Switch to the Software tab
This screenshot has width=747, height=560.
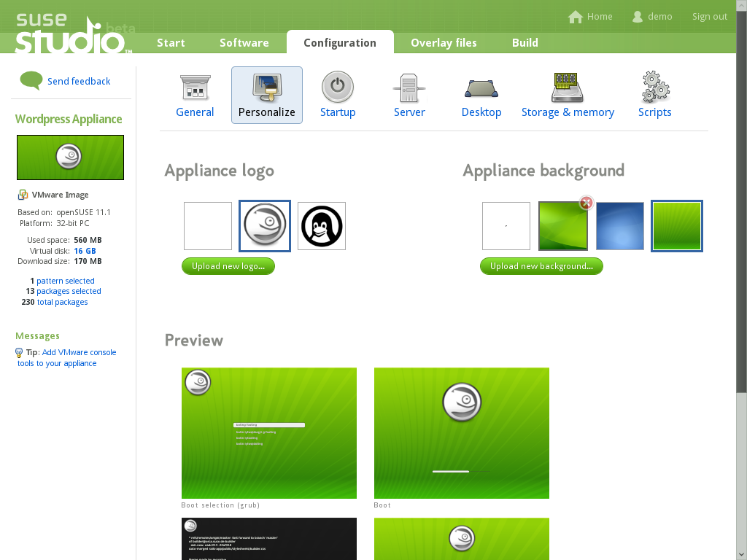[x=244, y=43]
